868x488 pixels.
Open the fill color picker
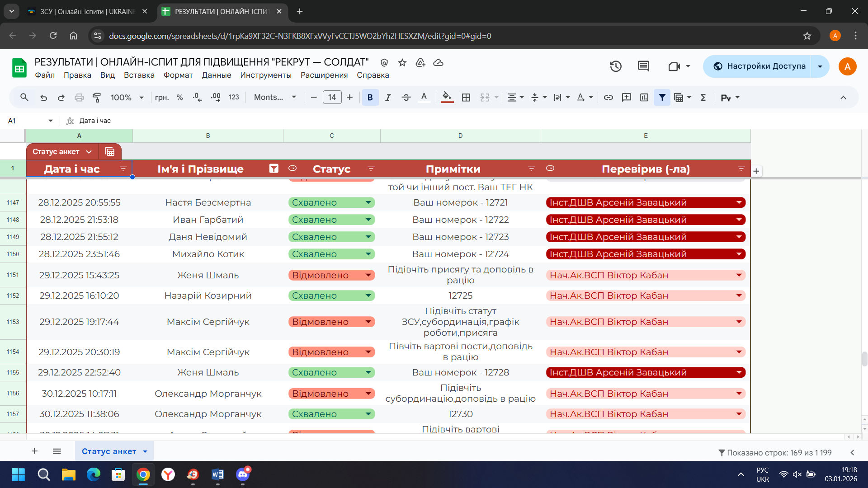[447, 97]
